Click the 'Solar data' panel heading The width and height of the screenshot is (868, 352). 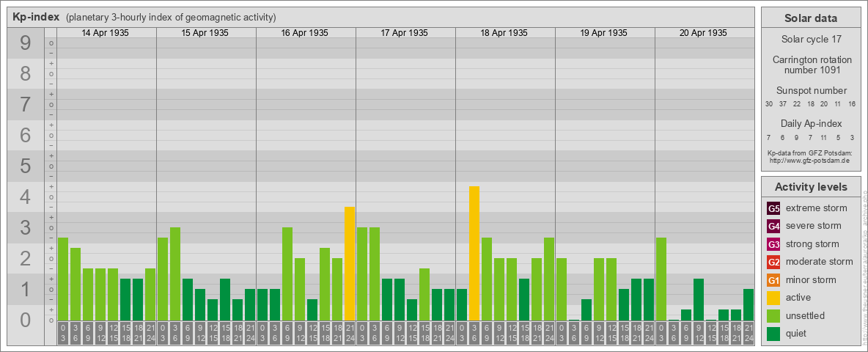(x=810, y=18)
